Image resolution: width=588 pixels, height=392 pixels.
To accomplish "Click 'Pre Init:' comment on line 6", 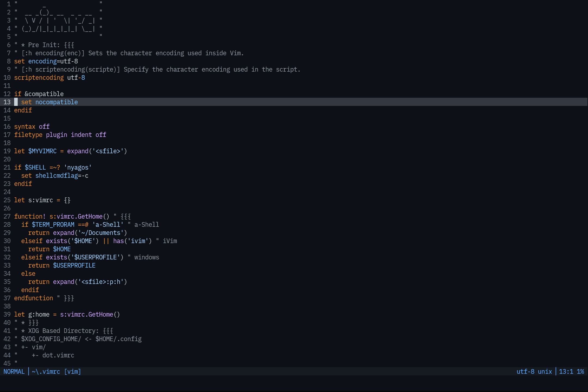I will (44, 45).
